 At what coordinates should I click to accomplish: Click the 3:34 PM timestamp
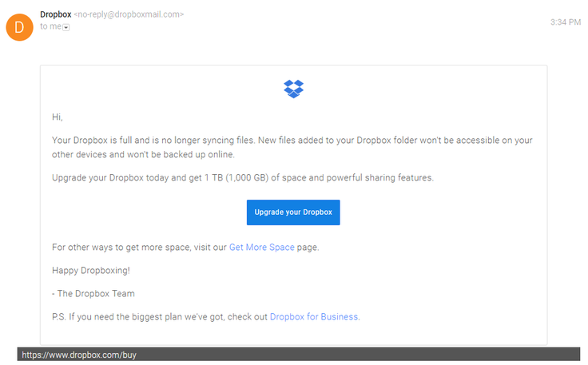566,22
